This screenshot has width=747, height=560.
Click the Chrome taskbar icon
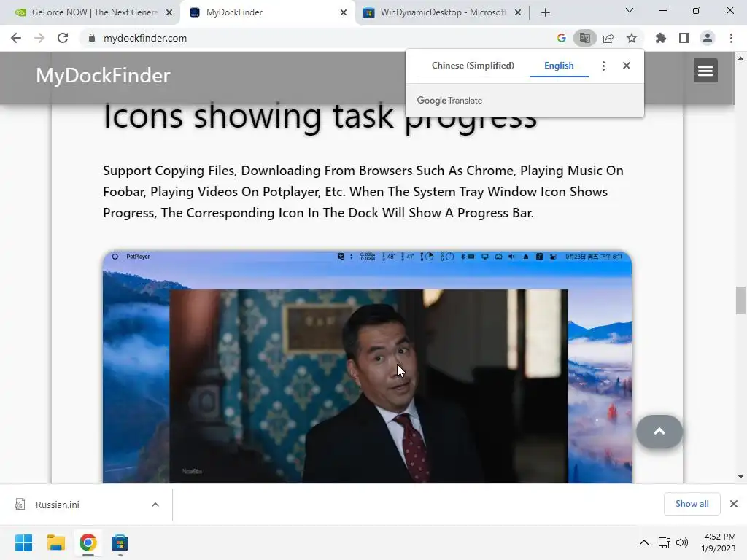click(88, 542)
